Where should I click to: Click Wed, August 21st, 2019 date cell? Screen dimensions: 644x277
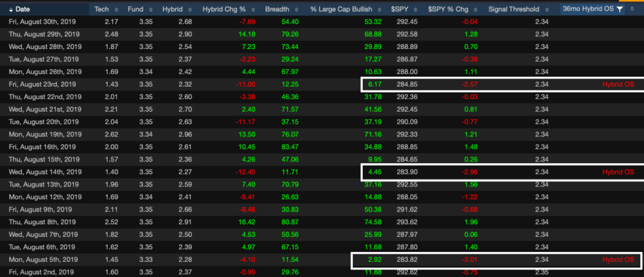pos(44,109)
